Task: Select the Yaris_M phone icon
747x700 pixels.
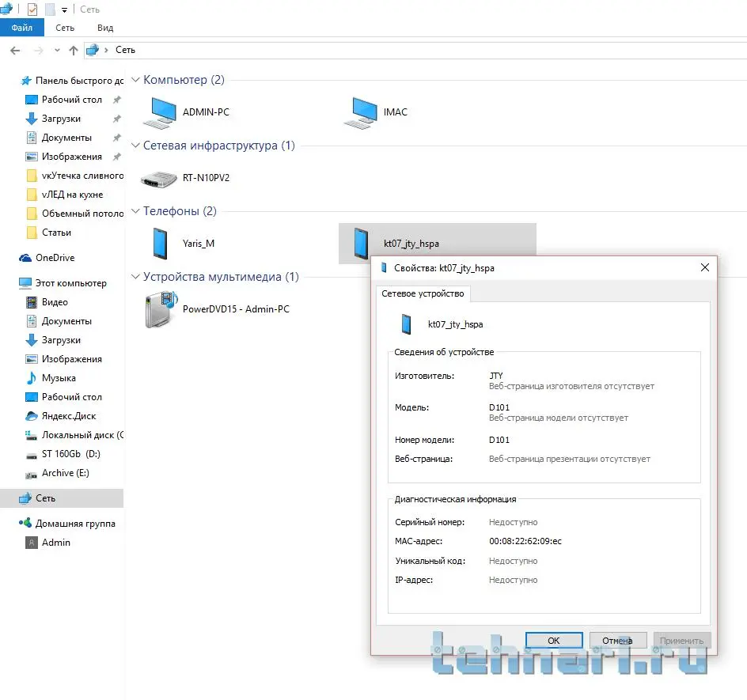Action: pyautogui.click(x=161, y=244)
